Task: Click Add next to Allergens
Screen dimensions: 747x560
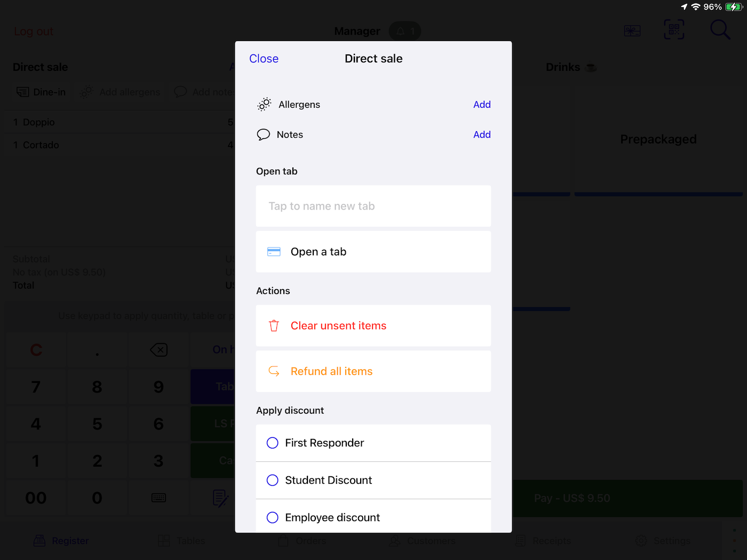Action: pyautogui.click(x=482, y=104)
